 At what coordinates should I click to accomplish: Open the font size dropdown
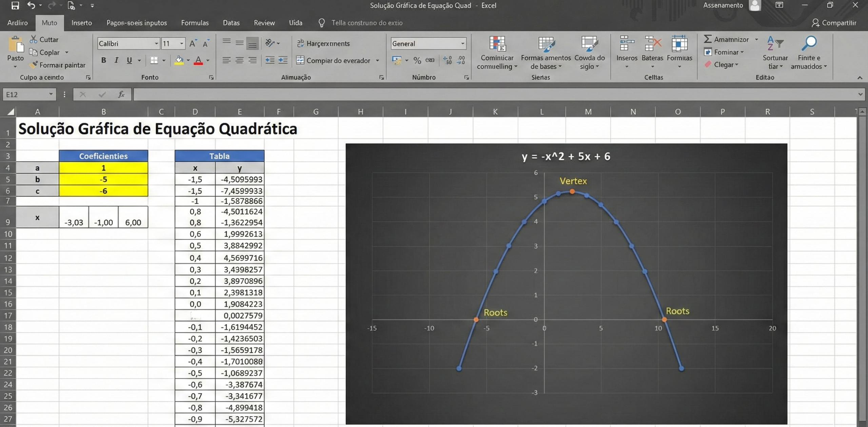point(182,43)
